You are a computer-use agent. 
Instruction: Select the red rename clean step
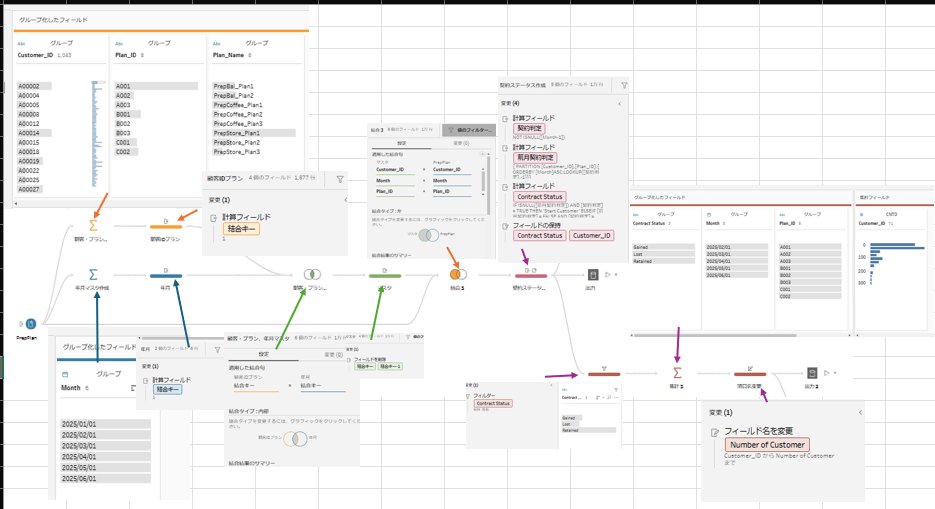[x=750, y=374]
